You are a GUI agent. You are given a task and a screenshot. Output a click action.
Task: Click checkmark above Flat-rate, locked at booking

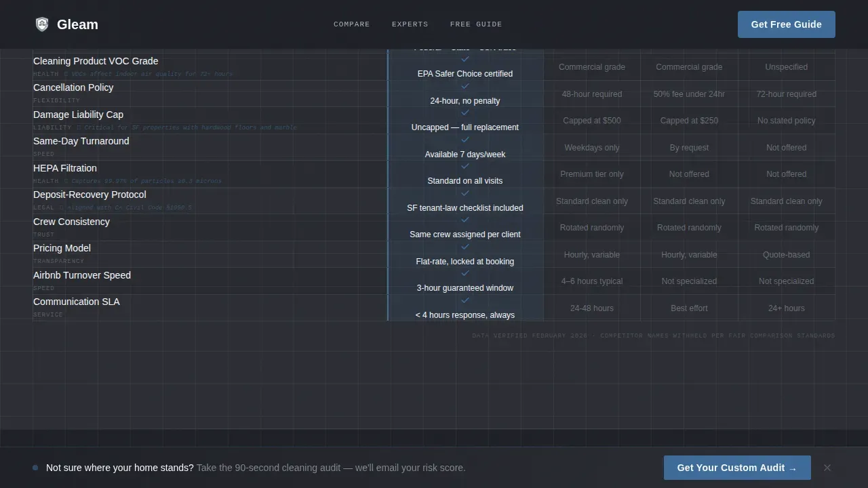click(465, 247)
